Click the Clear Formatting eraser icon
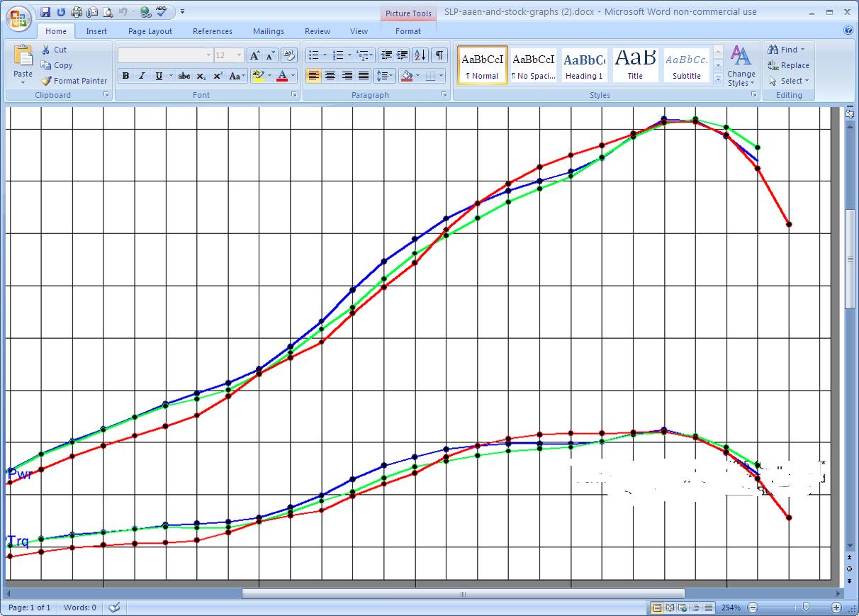The height and width of the screenshot is (616, 859). pos(288,55)
